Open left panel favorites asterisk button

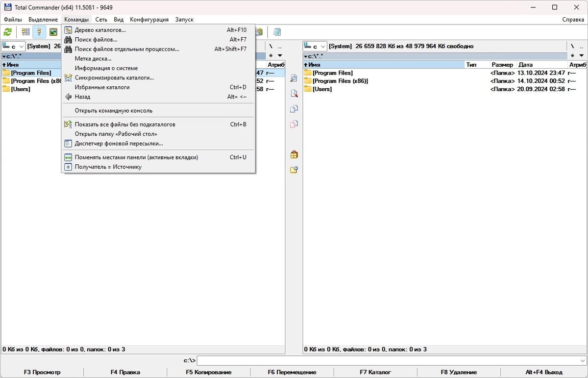click(x=270, y=56)
